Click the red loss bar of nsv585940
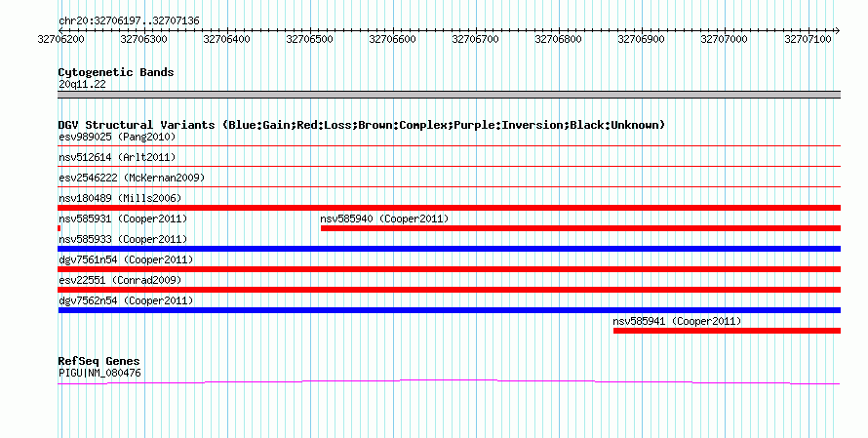The height and width of the screenshot is (438, 868). [580, 228]
